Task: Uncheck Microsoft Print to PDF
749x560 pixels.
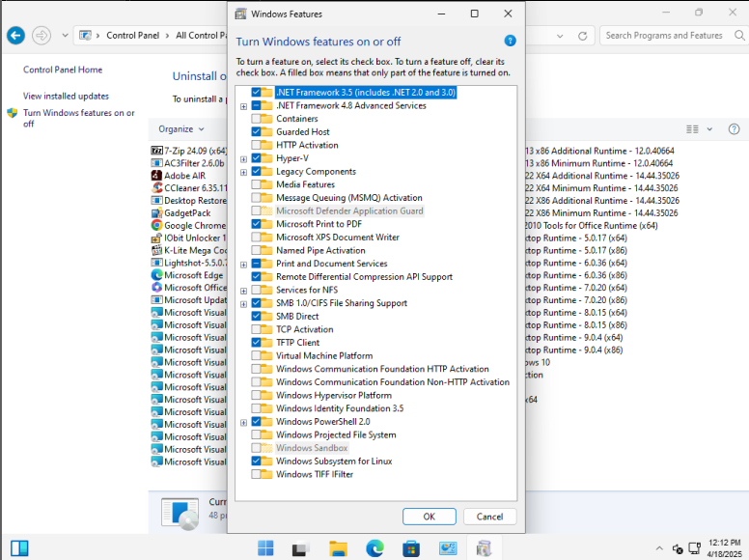Action: tap(256, 224)
